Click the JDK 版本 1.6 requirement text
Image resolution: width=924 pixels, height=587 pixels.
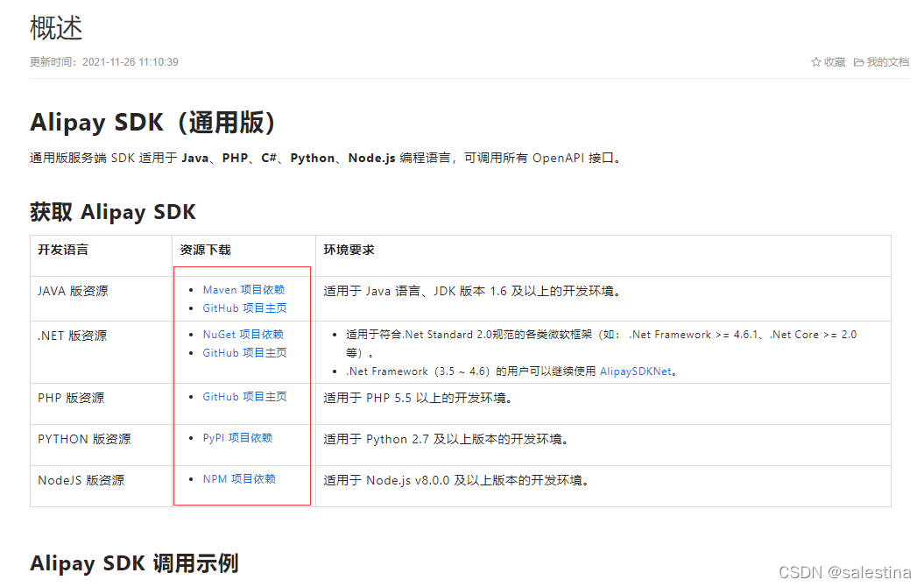[472, 291]
